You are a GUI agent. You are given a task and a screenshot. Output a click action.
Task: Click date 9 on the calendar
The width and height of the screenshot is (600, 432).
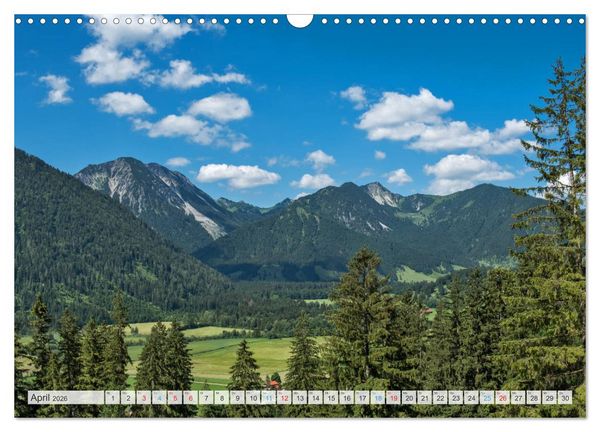[x=237, y=398]
